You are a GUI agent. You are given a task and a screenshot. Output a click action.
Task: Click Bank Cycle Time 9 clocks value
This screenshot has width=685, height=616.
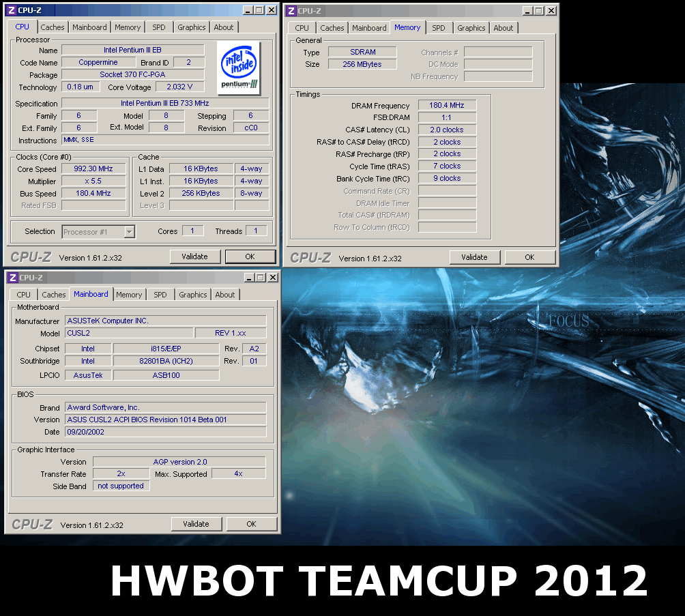tap(447, 178)
